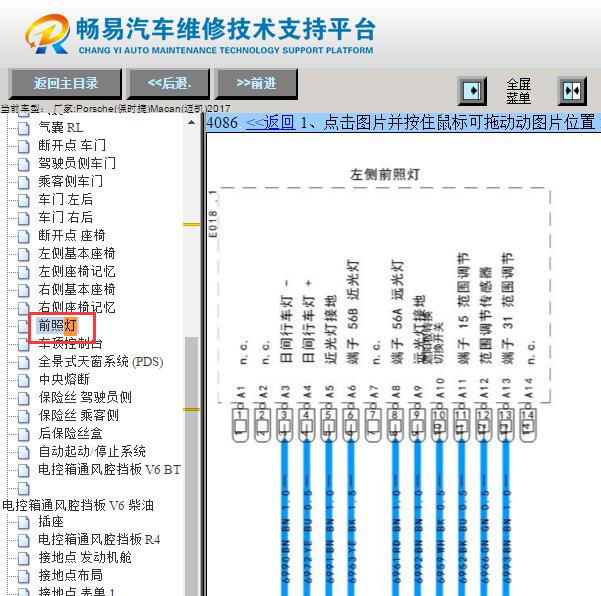
Task: Click the document icon beside 保险丝 乘客侧
Action: point(24,417)
